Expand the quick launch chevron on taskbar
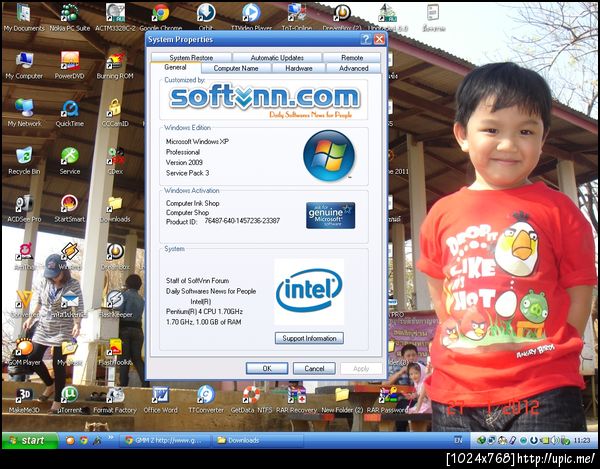Image resolution: width=600 pixels, height=469 pixels. pyautogui.click(x=111, y=437)
